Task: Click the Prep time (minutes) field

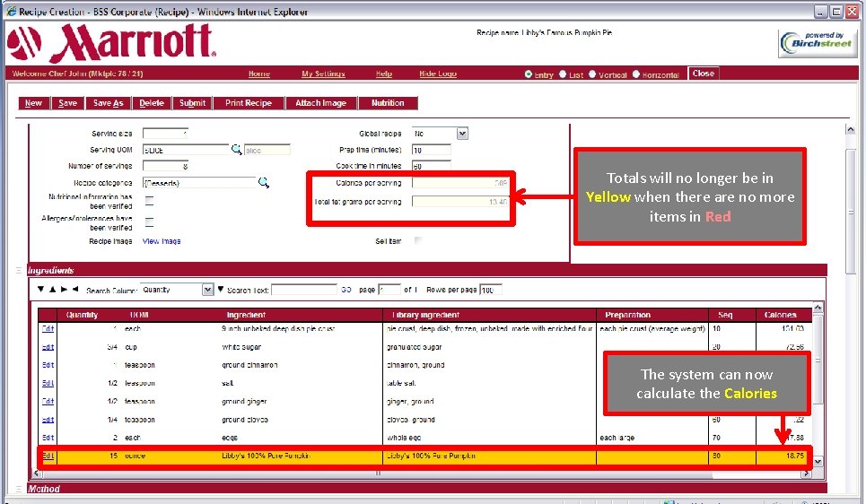Action: (432, 150)
